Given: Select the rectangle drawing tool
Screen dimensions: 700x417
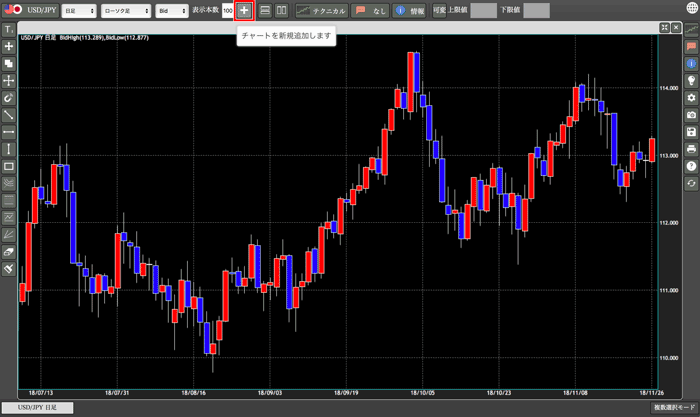Looking at the screenshot, I should (8, 166).
